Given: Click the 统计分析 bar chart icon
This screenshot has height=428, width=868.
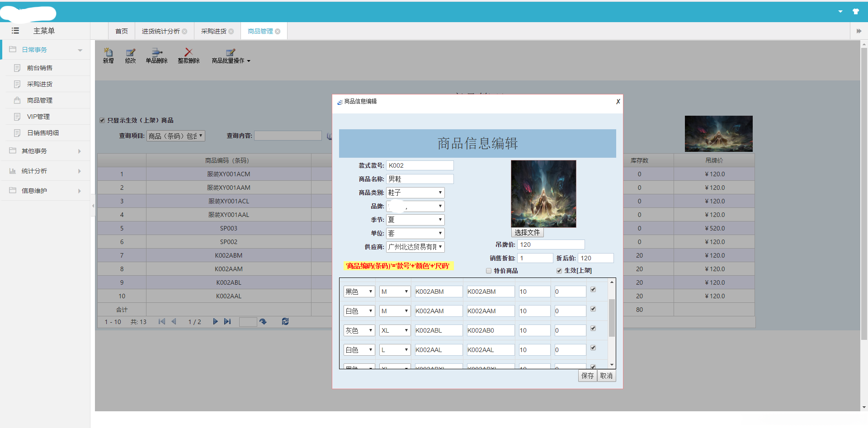Looking at the screenshot, I should point(13,171).
